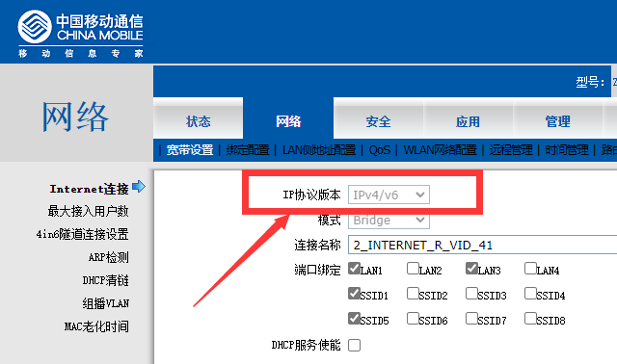Check the SSID3 binding
Image resolution: width=617 pixels, height=364 pixels.
(x=471, y=294)
